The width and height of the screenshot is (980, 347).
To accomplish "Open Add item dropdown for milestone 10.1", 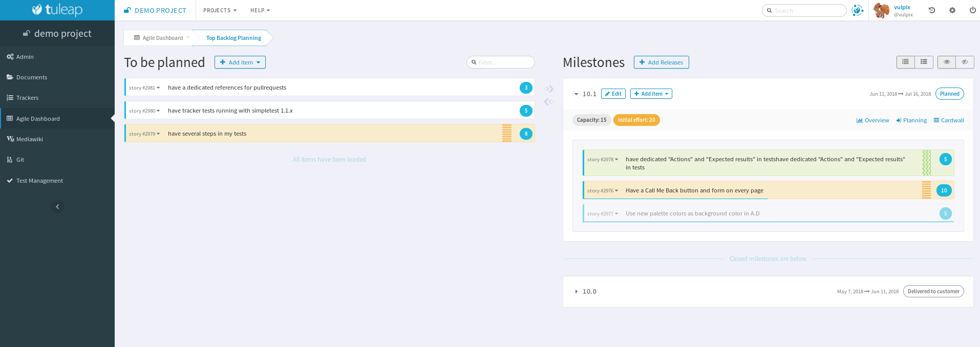I will (651, 94).
